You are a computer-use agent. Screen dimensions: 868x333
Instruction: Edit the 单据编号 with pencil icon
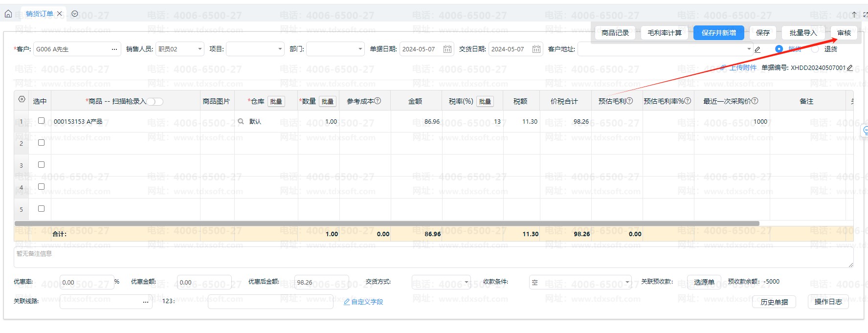coord(850,67)
